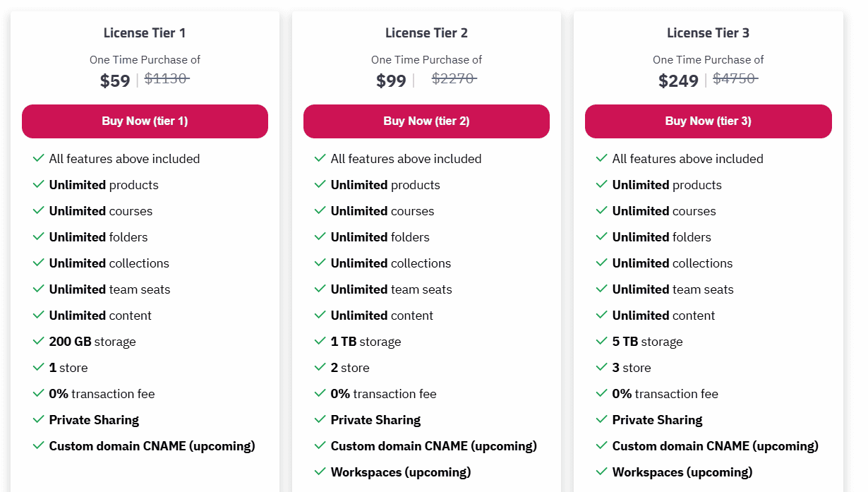Click the strikethrough $2270 price
The image size is (868, 492).
454,78
